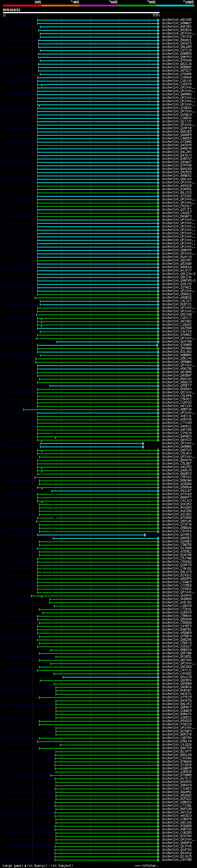Choose hit UniRef100_B7GBB5
This screenshot has height=868, width=197.
(176, 775)
